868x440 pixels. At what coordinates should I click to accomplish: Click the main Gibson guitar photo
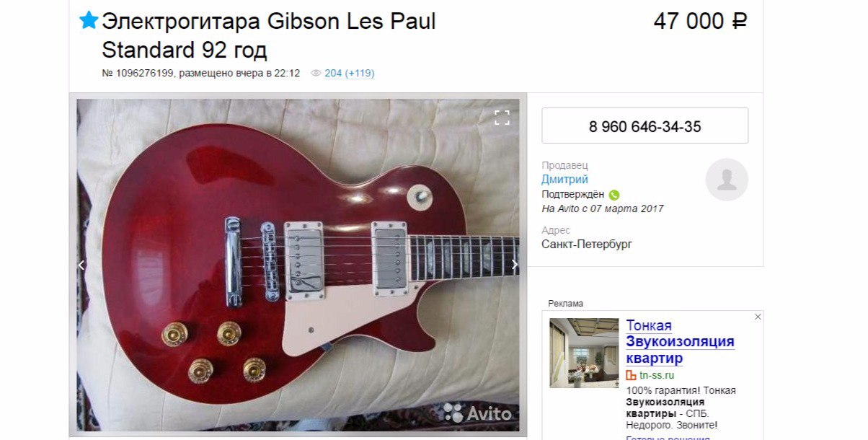tap(298, 265)
